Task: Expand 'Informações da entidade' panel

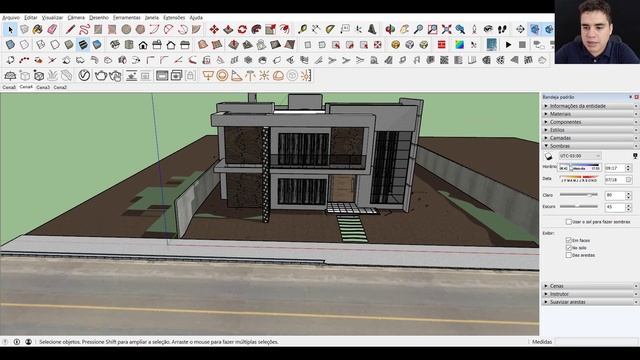Action: click(x=590, y=106)
